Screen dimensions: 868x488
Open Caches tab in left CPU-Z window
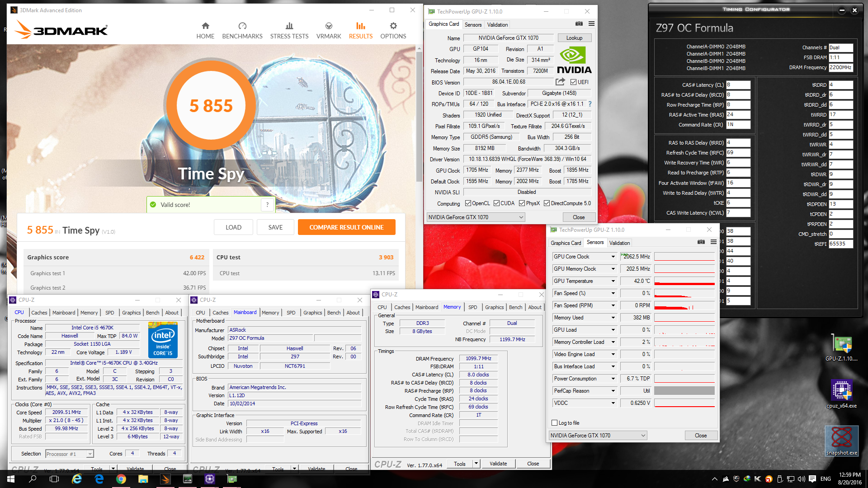click(x=39, y=313)
